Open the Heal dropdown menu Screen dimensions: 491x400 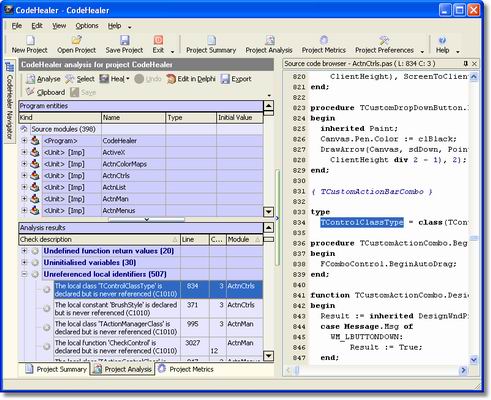128,79
